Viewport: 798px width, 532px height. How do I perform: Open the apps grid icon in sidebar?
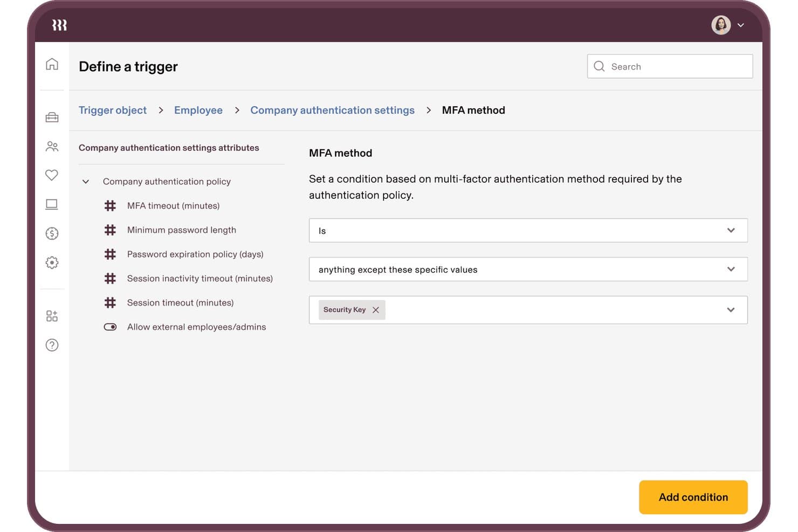[x=52, y=316]
